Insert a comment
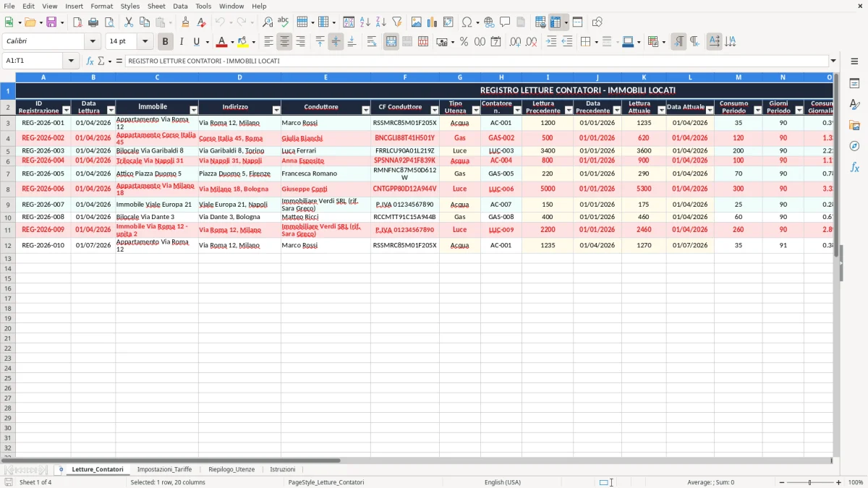 [505, 22]
